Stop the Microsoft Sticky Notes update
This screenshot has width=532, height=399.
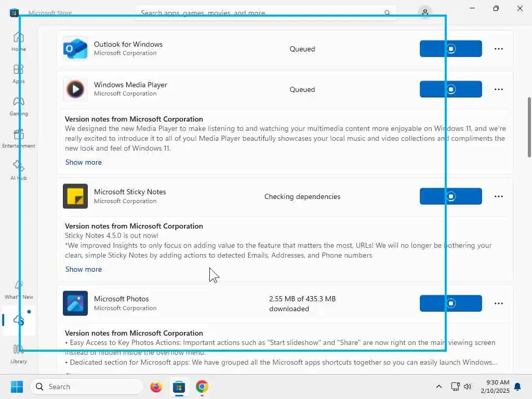point(450,196)
